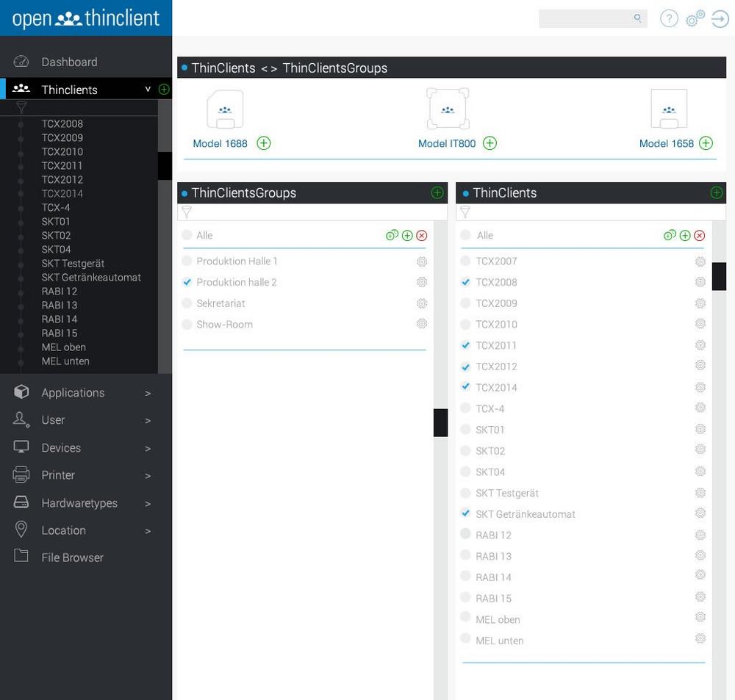Check the Show-Room group checkbox
Image resolution: width=735 pixels, height=700 pixels.
[x=187, y=324]
